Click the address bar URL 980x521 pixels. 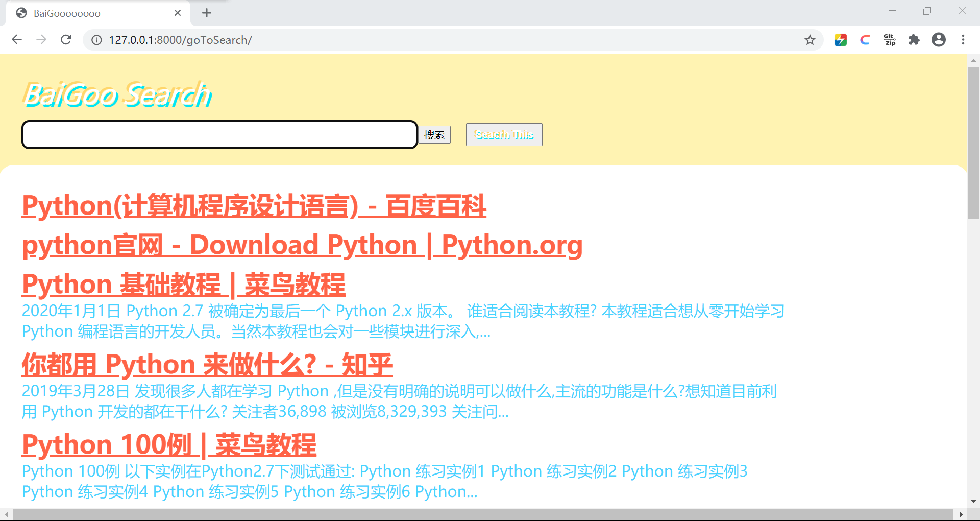click(180, 40)
